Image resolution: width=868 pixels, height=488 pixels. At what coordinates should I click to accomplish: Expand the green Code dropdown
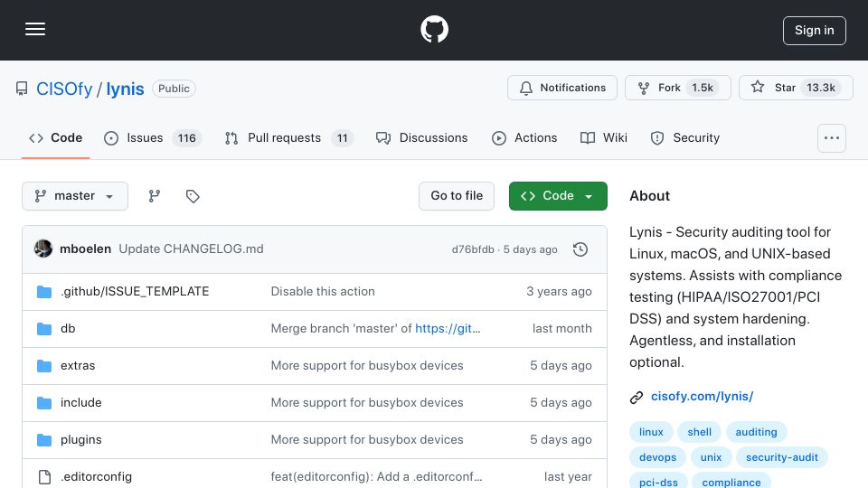pos(558,196)
